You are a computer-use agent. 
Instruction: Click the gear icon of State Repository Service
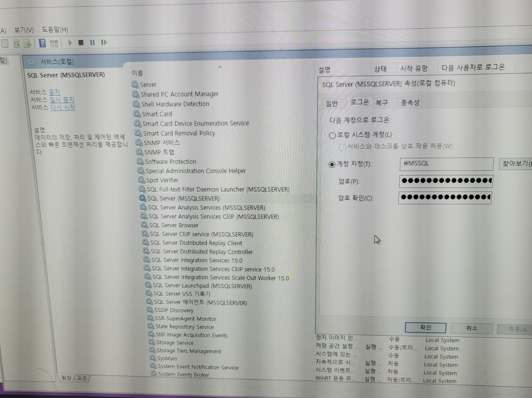pyautogui.click(x=151, y=326)
